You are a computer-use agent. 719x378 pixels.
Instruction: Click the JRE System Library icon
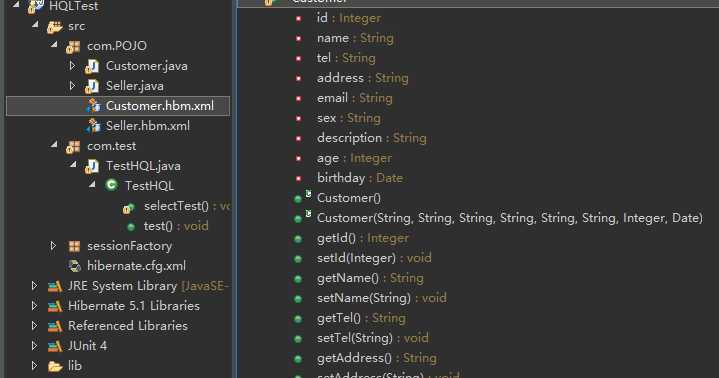(55, 287)
